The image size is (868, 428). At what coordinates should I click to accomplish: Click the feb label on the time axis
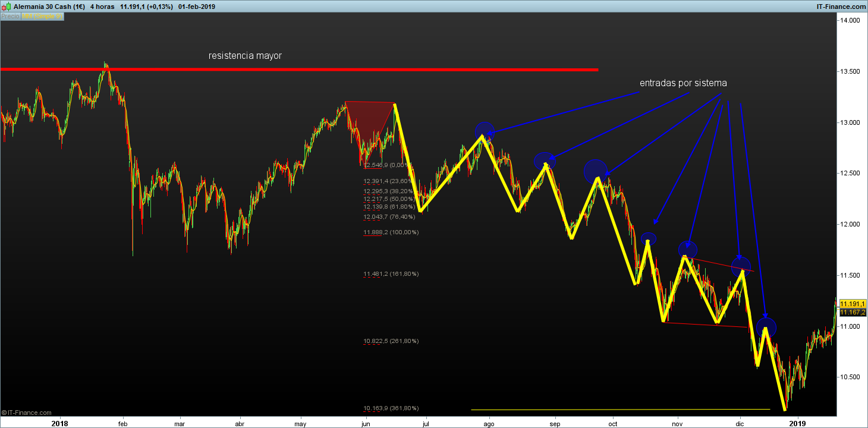coord(123,423)
